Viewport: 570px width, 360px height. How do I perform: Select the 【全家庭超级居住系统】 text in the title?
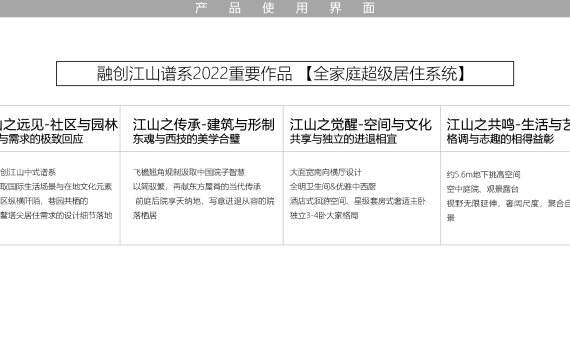coord(385,74)
